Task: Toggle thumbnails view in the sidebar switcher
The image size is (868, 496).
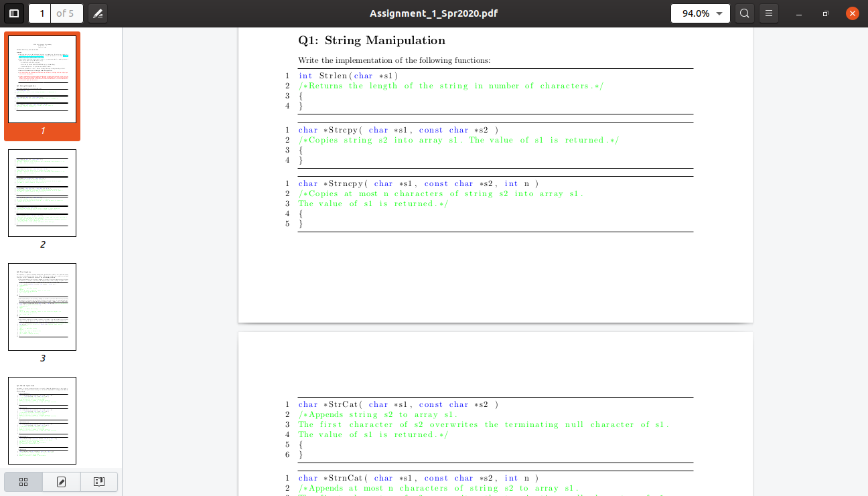Action: pos(23,481)
